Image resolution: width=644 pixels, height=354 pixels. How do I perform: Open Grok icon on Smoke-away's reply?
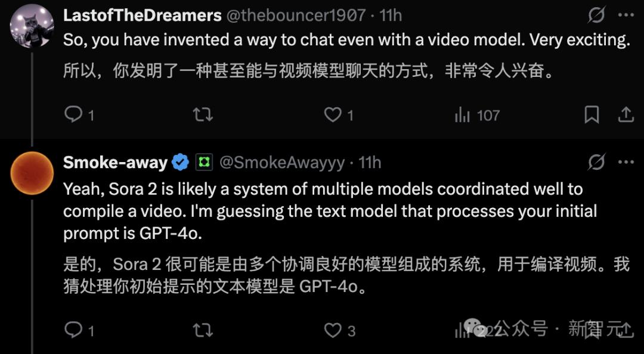pyautogui.click(x=596, y=163)
